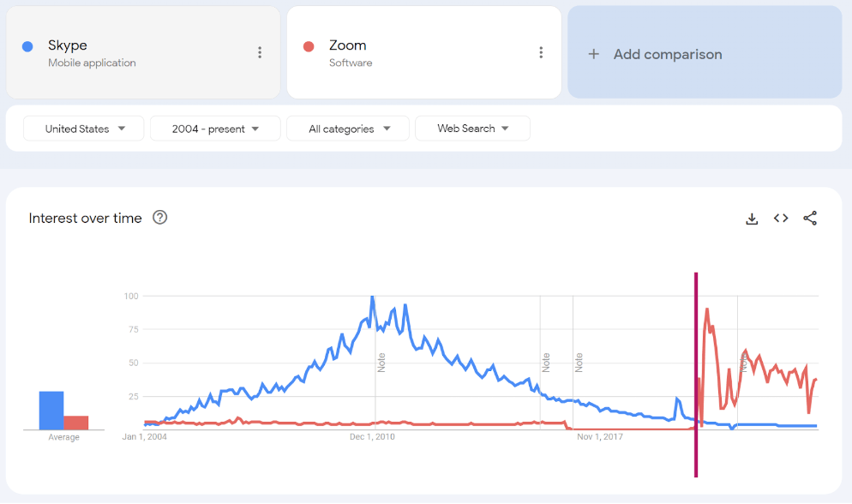Open the embed code for the chart
852x504 pixels.
(781, 219)
